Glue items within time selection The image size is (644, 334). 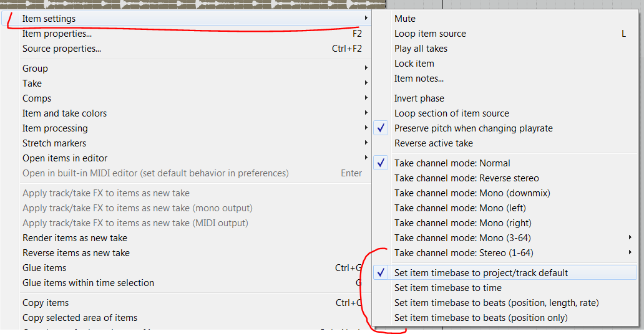coord(88,283)
